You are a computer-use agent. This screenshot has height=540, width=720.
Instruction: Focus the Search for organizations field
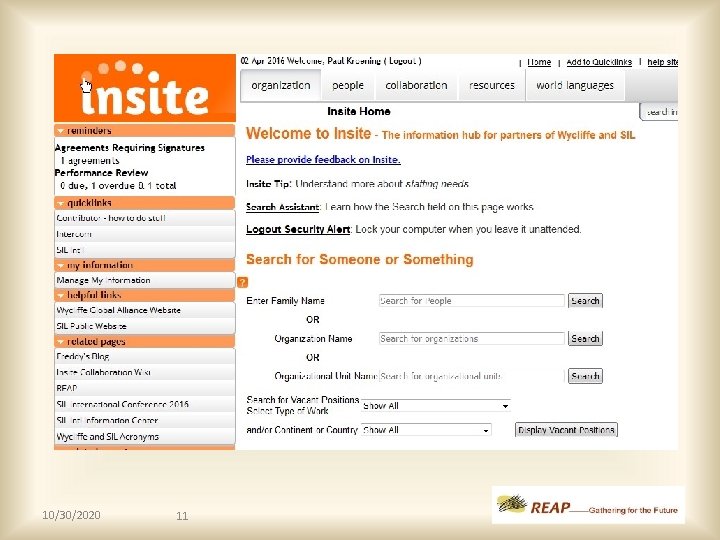tap(472, 338)
